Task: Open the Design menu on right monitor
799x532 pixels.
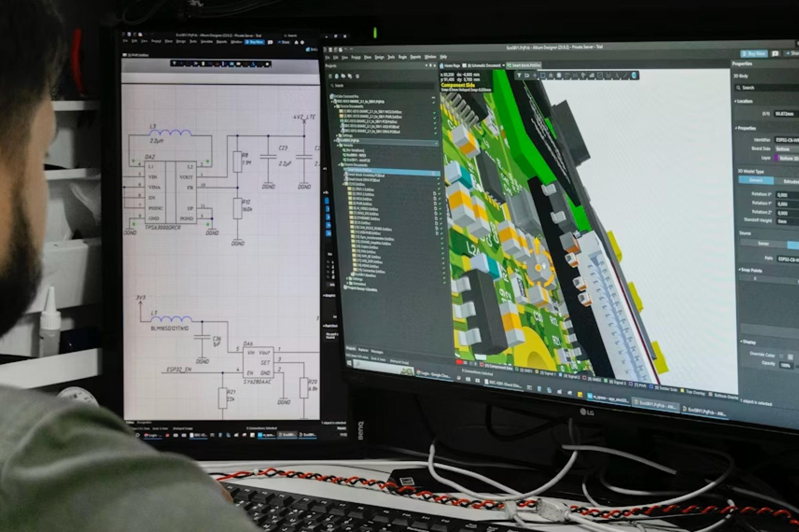Action: (x=379, y=57)
